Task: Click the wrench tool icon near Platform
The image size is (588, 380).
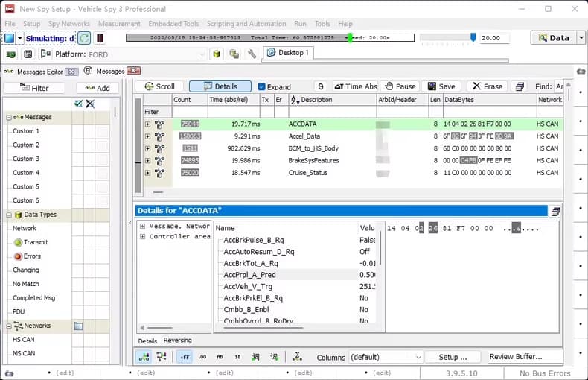Action: 252,54
